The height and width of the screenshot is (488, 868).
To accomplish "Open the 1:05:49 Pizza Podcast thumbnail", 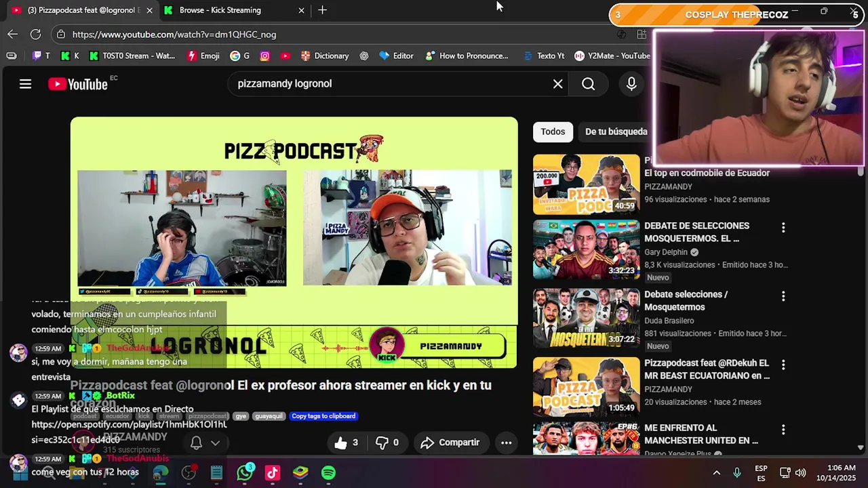I will (x=586, y=386).
